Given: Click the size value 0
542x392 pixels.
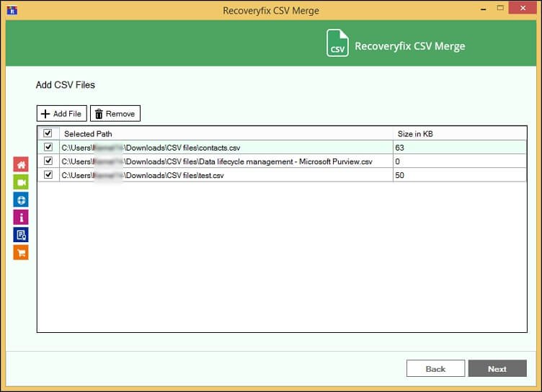Looking at the screenshot, I should [398, 162].
